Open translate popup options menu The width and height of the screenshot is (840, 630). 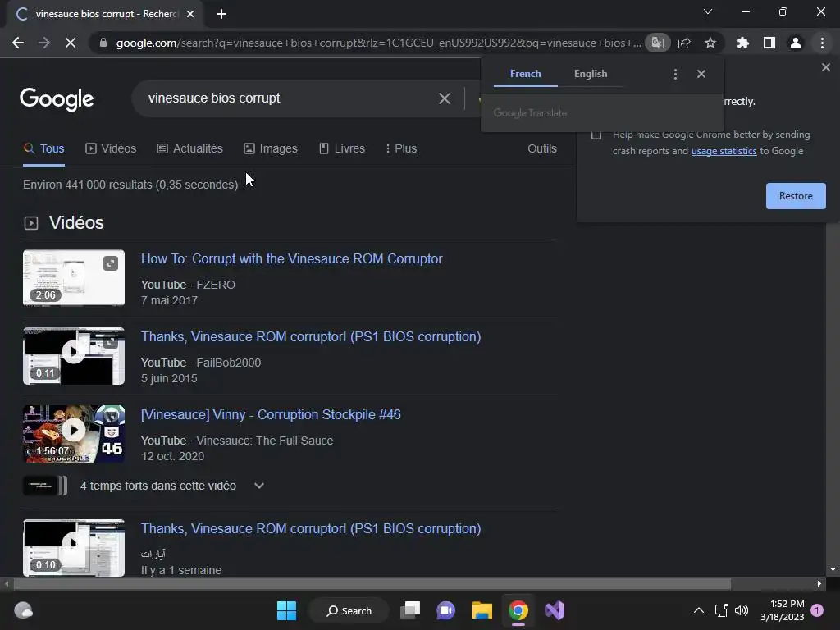point(676,74)
